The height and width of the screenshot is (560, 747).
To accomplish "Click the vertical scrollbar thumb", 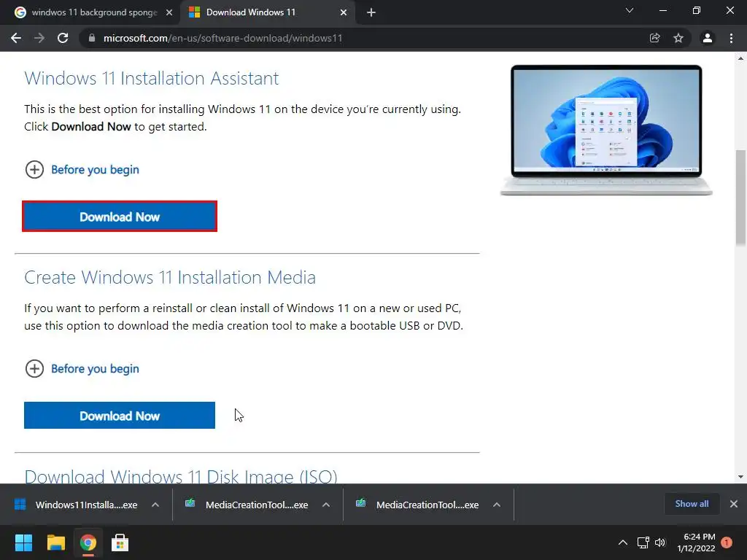I will (x=740, y=198).
